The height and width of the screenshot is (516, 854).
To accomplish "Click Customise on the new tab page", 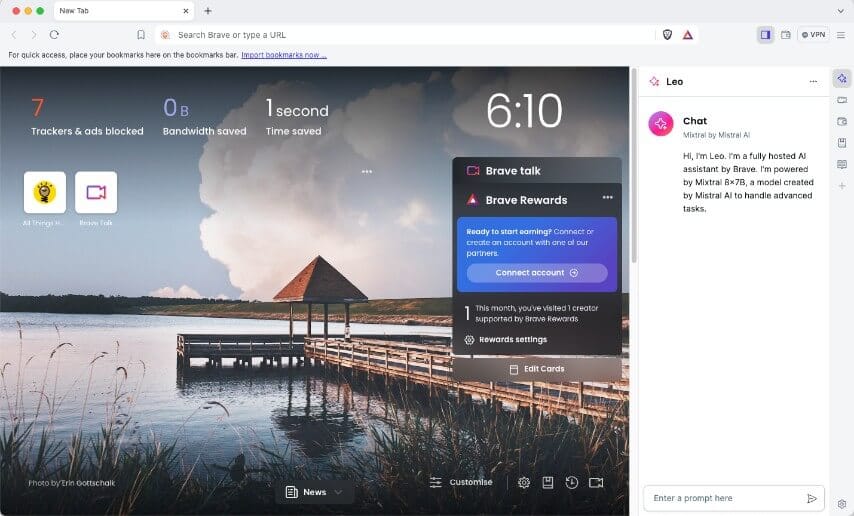I will (461, 482).
